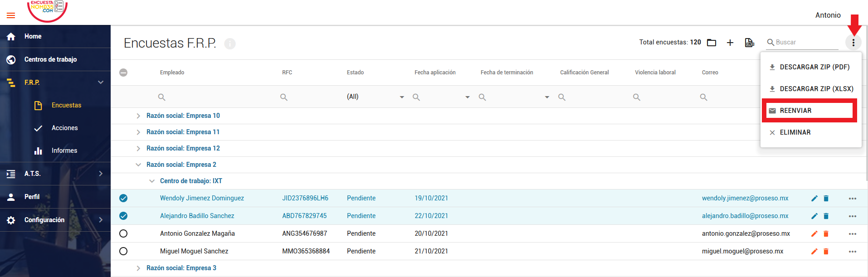This screenshot has width=868, height=277.
Task: Click the info icon beside Encuestas F.R.P.
Action: 230,44
